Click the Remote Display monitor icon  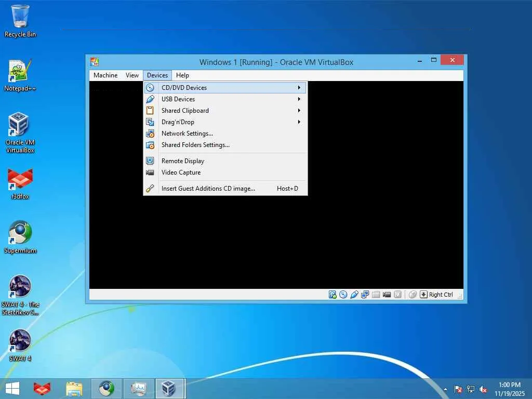pyautogui.click(x=150, y=161)
